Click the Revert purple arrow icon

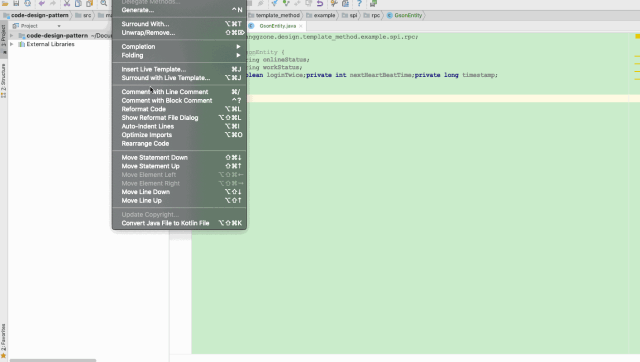click(320, 3)
